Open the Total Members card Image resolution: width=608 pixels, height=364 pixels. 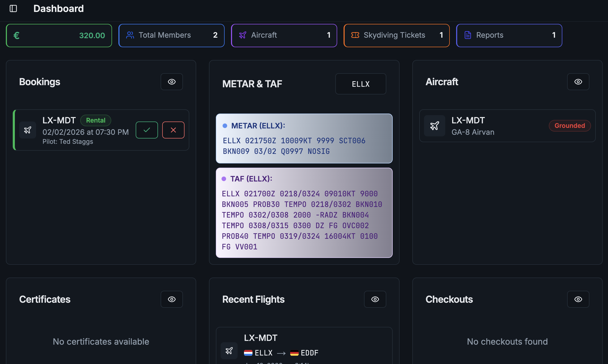click(172, 36)
